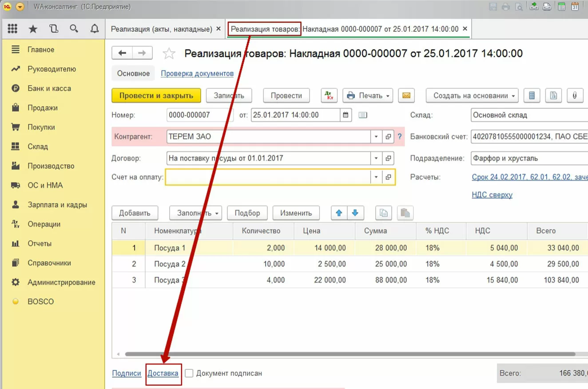Image resolution: width=588 pixels, height=389 pixels.
Task: Open the Доставка link
Action: pos(163,373)
